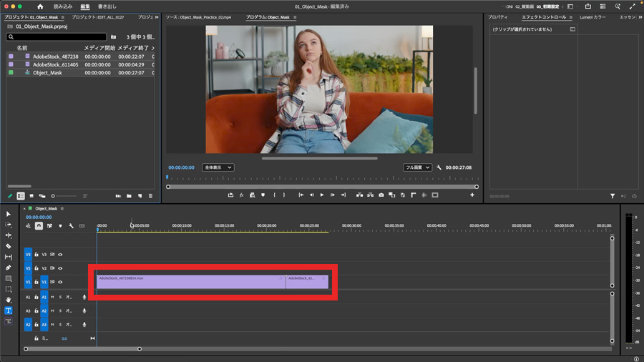644x362 pixels.
Task: Click the Add Marker icon in Program monitor
Action: (x=263, y=195)
